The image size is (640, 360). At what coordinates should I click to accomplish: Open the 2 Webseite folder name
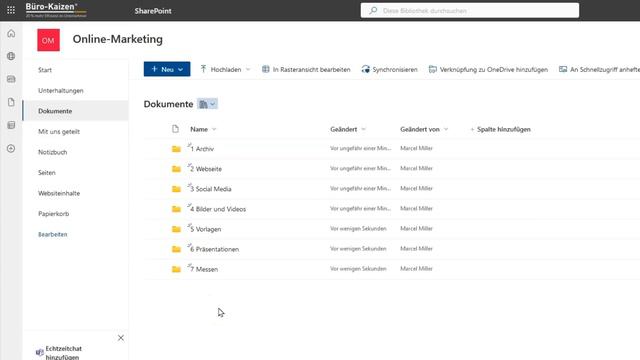206,169
